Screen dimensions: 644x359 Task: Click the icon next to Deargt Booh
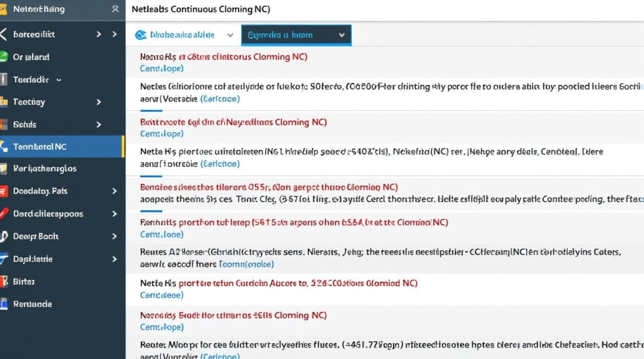click(x=4, y=236)
